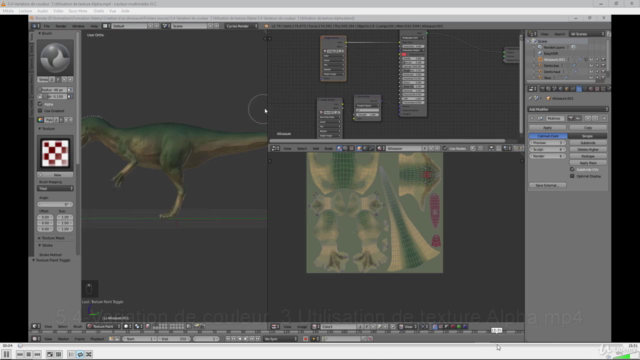This screenshot has height=360, width=640.
Task: Toggle visibility eye of Dents.haut
Action: coord(591,72)
